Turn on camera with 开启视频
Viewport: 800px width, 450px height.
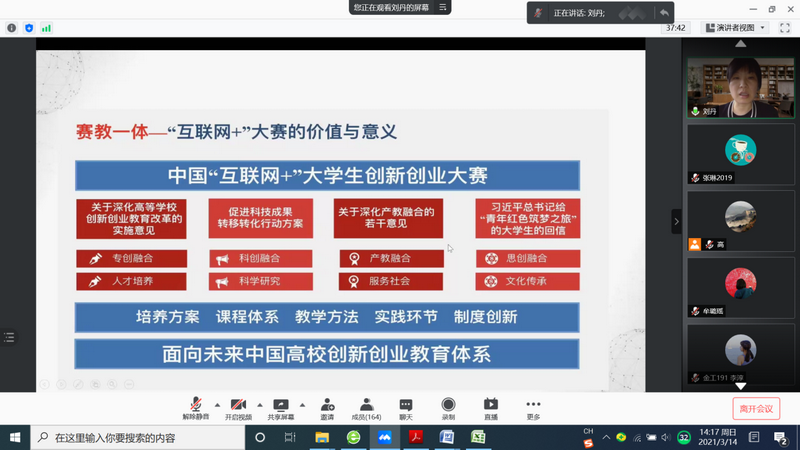pyautogui.click(x=238, y=408)
